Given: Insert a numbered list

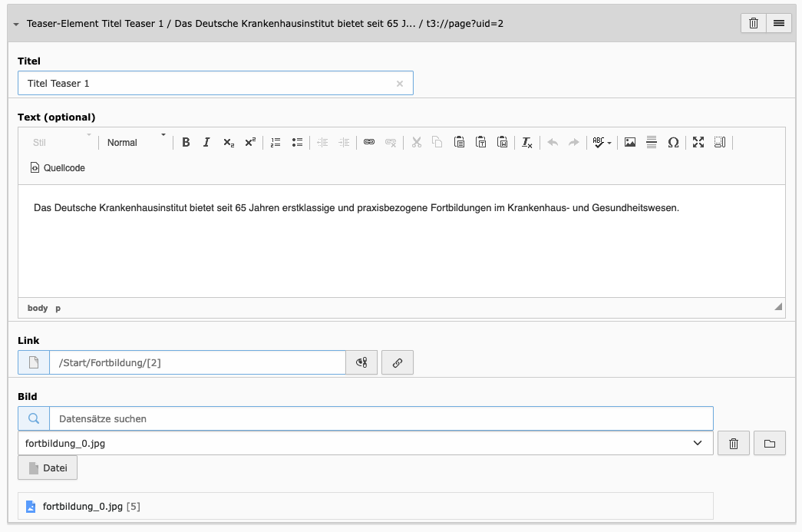Looking at the screenshot, I should pyautogui.click(x=276, y=142).
